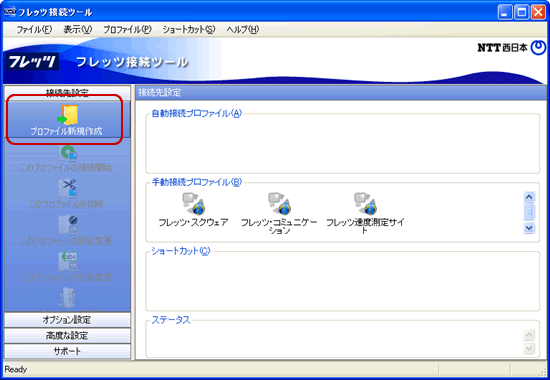Select the フレッツ・スクウェア profile icon
This screenshot has height=380, width=550.
pos(194,203)
